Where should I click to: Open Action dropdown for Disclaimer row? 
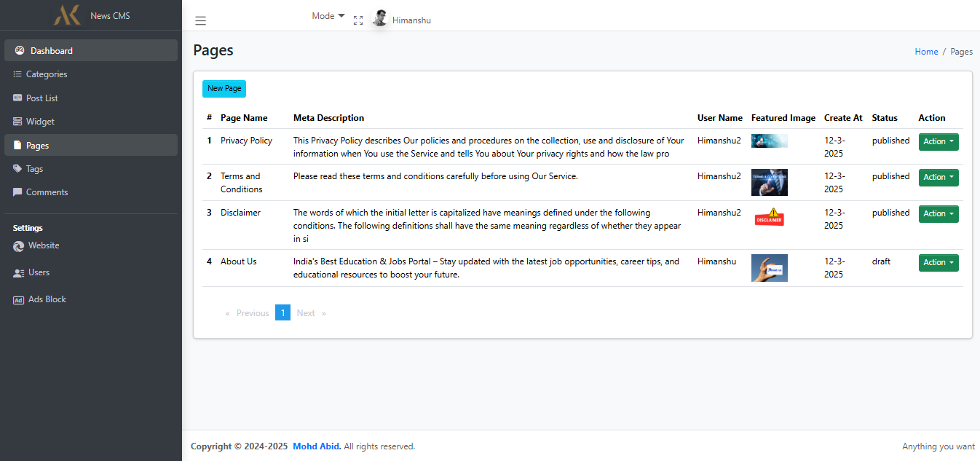938,214
